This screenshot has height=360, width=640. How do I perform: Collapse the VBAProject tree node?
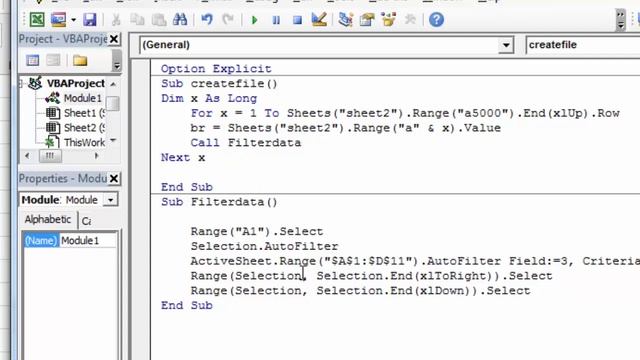(x=21, y=84)
